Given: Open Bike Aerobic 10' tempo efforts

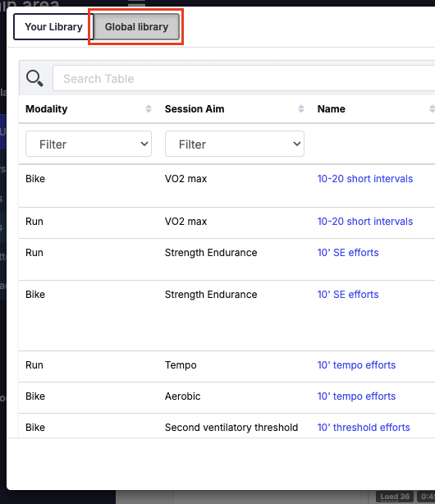Looking at the screenshot, I should (356, 396).
